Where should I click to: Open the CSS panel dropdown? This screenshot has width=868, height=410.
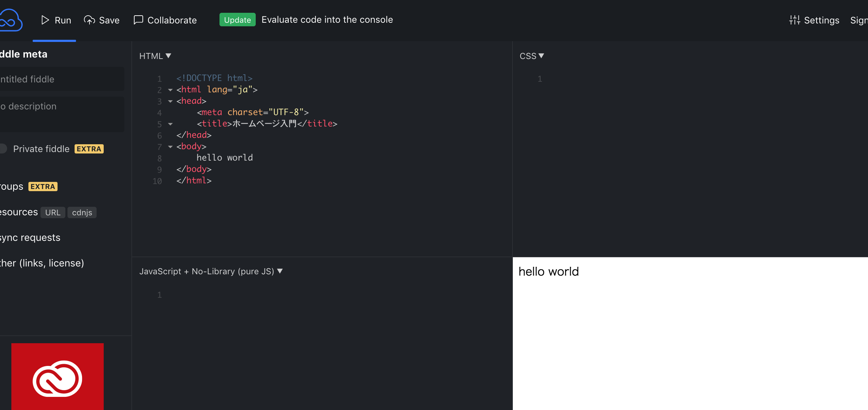(532, 56)
